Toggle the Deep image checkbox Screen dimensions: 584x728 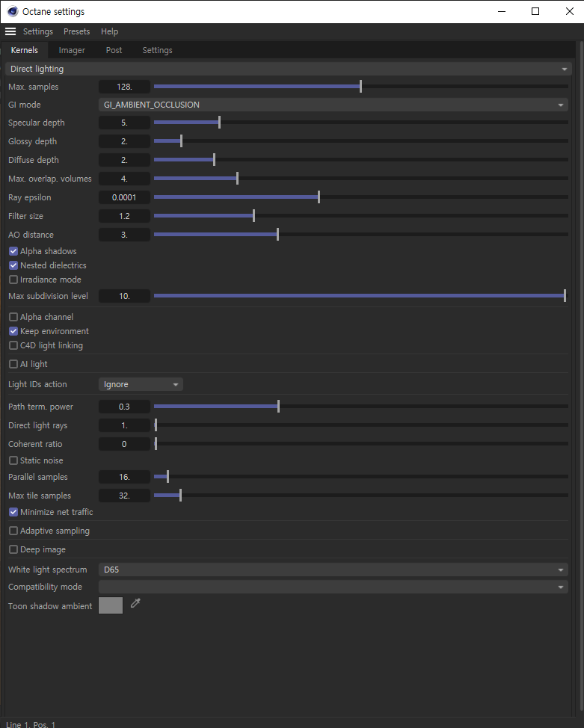coord(13,549)
